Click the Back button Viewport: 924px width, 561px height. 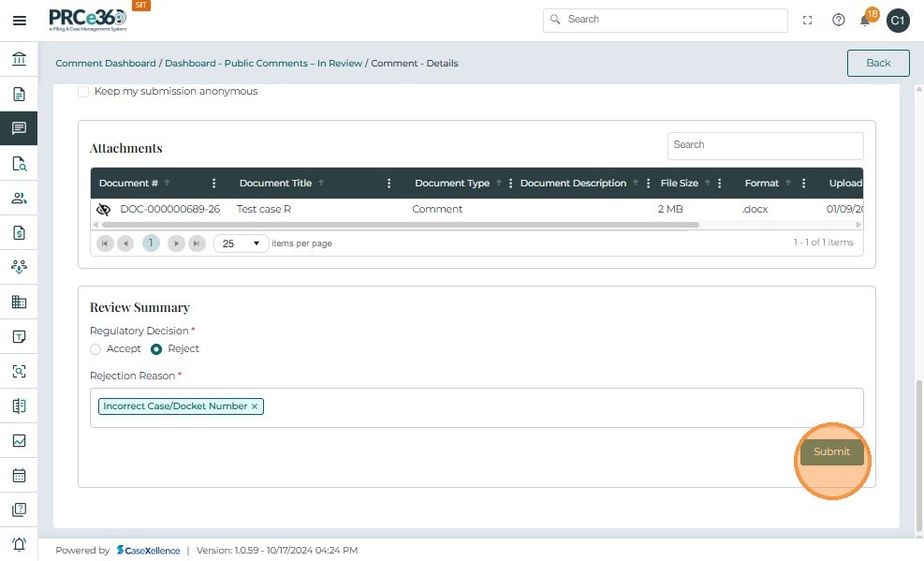pos(878,63)
